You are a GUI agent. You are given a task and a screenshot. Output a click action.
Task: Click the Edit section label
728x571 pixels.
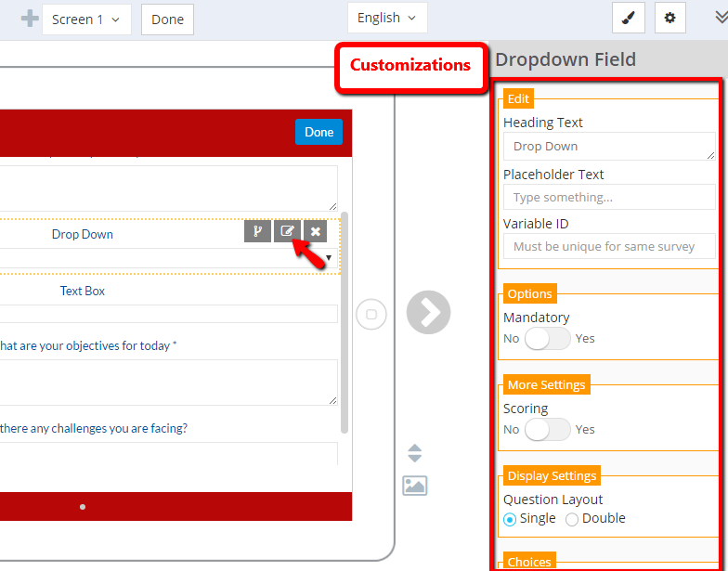(518, 98)
